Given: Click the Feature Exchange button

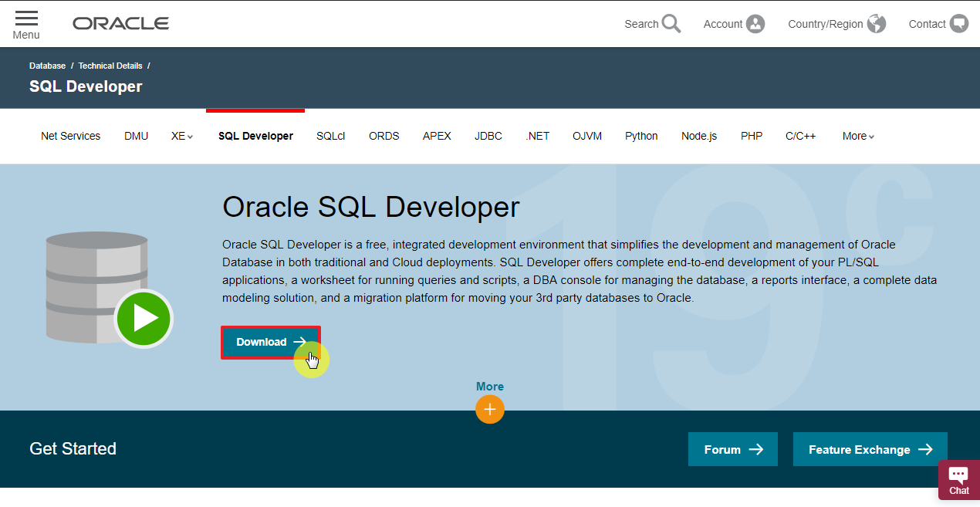Looking at the screenshot, I should (870, 449).
